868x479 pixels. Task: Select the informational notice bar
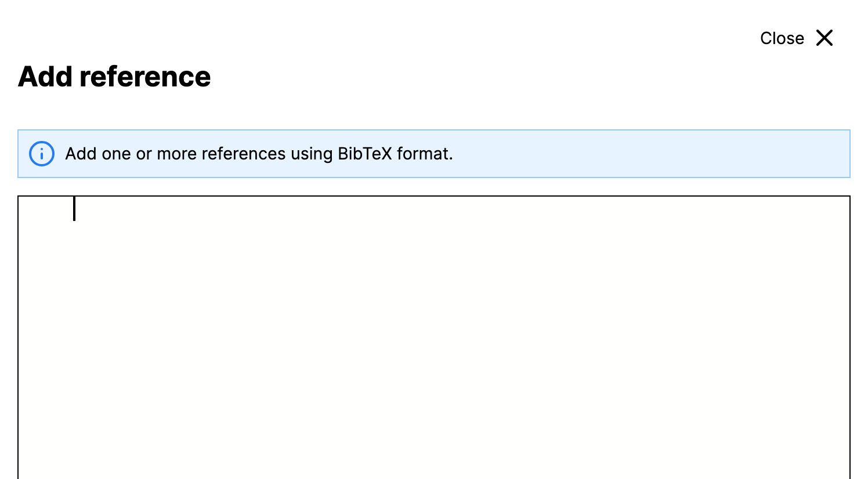(433, 154)
